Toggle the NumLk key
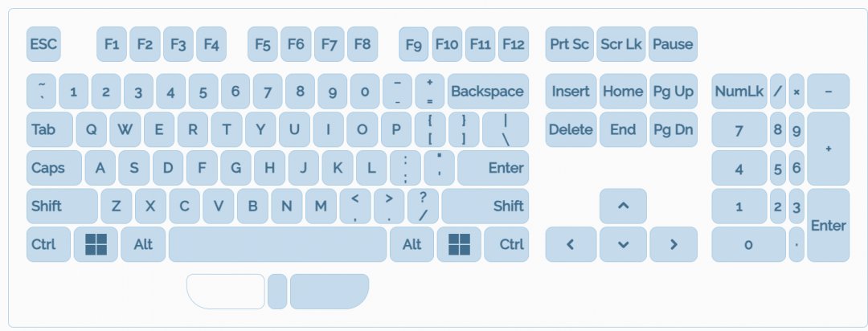 739,92
